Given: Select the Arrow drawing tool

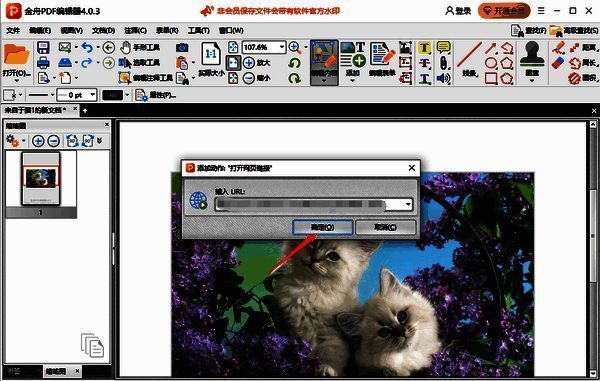Looking at the screenshot, I should pyautogui.click(x=491, y=48).
